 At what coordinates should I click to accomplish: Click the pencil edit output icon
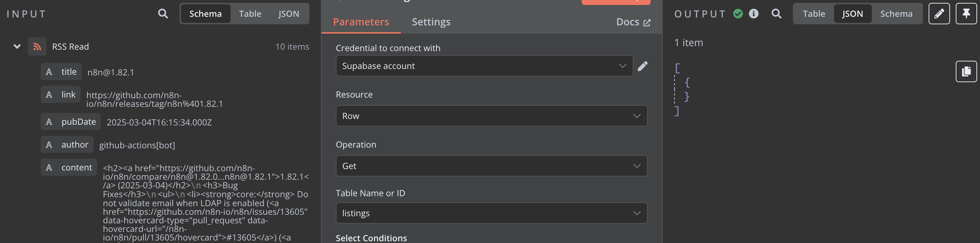(x=939, y=14)
